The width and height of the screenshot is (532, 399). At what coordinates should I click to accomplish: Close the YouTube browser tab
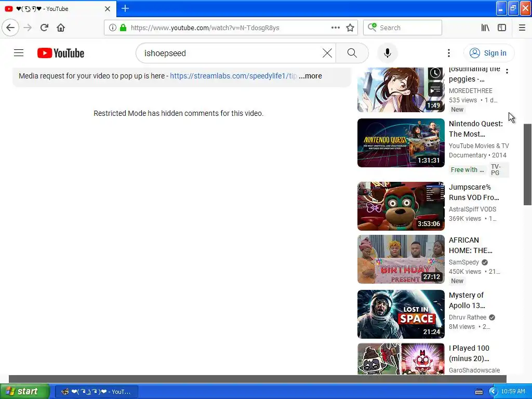[108, 9]
